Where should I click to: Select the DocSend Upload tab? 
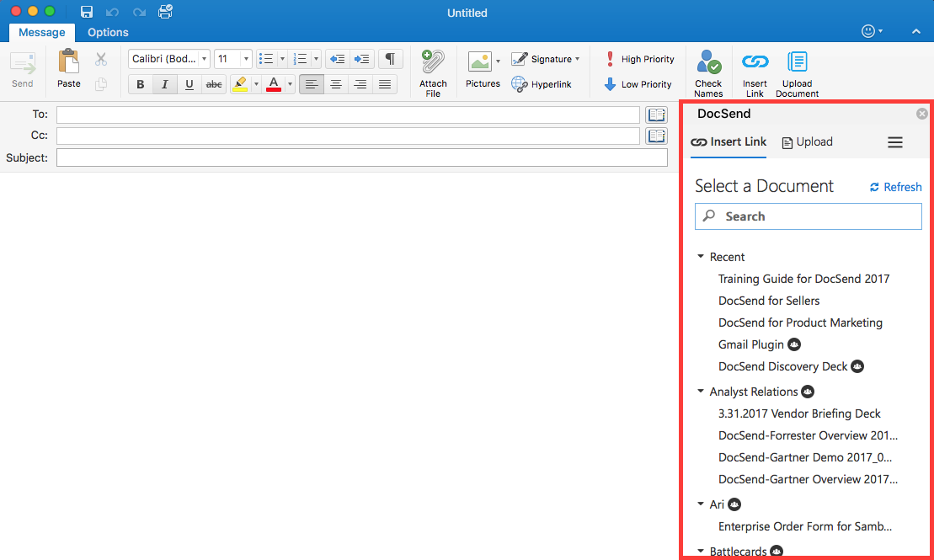click(807, 142)
